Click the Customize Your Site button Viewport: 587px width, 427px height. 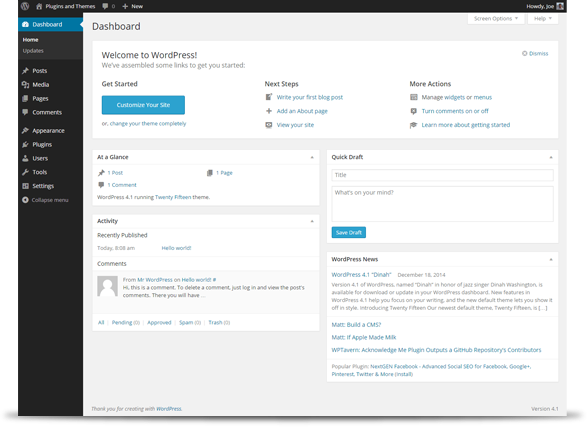pyautogui.click(x=143, y=105)
